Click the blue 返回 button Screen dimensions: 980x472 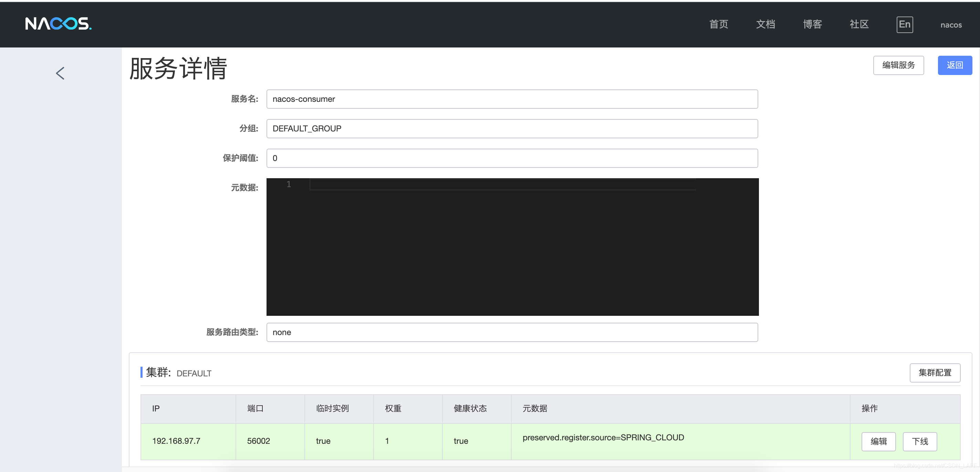point(955,65)
